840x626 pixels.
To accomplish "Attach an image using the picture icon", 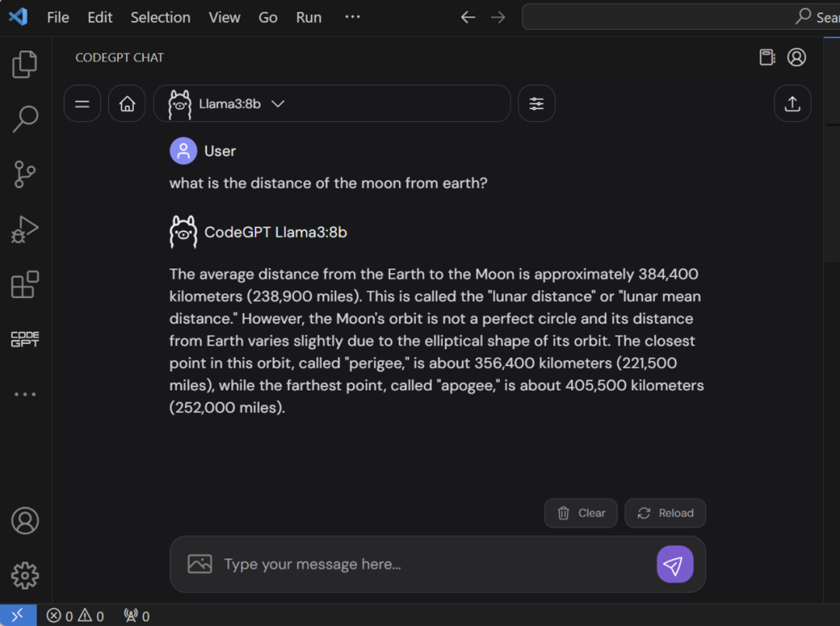I will point(200,564).
